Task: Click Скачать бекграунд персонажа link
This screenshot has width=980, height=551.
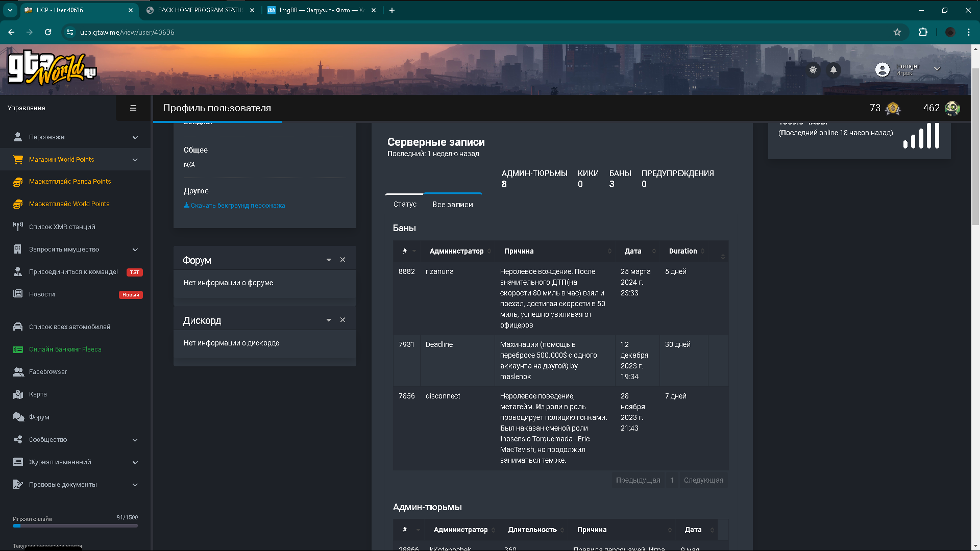Action: tap(234, 206)
